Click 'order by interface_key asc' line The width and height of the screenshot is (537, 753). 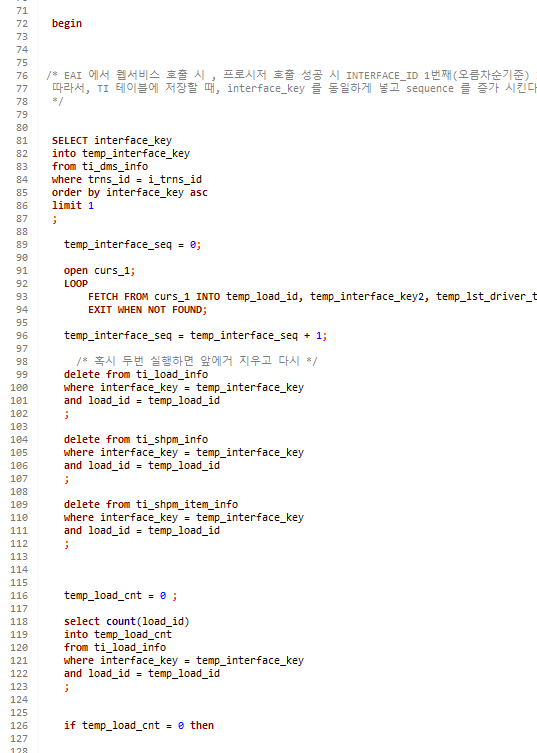130,193
